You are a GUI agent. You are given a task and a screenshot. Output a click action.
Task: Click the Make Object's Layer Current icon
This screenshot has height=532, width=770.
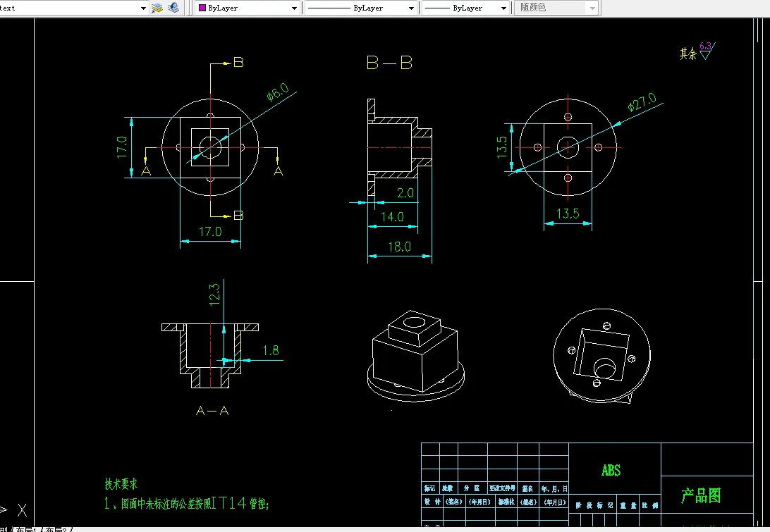[157, 8]
